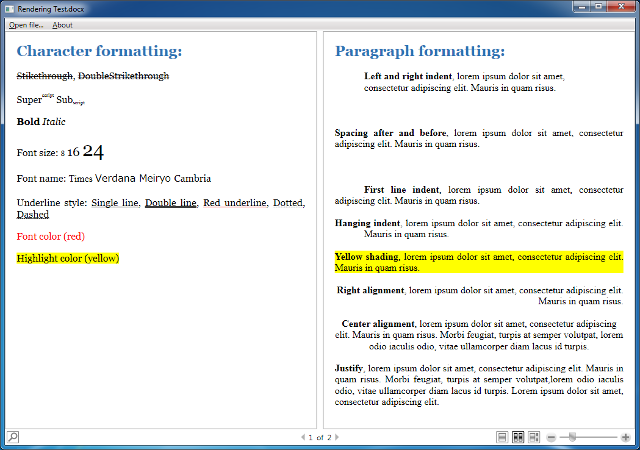Zoom out with the minus button
The width and height of the screenshot is (640, 450).
[x=551, y=438]
